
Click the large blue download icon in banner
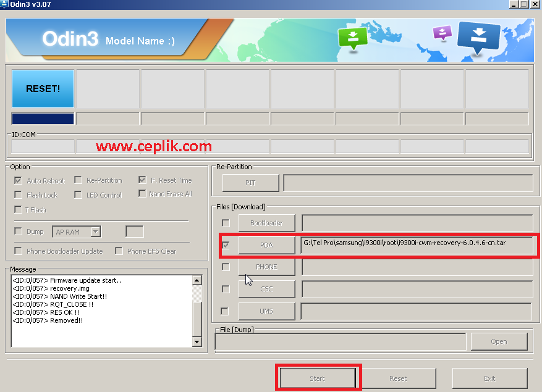(478, 37)
